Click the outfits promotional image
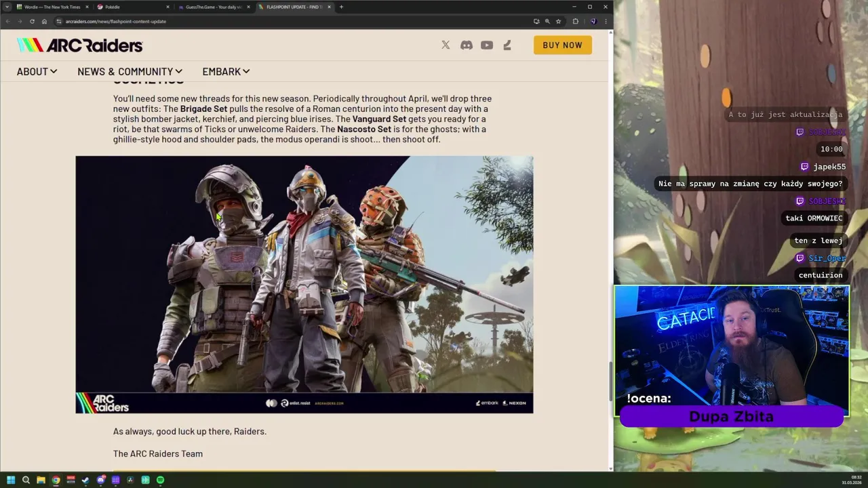 click(x=304, y=285)
